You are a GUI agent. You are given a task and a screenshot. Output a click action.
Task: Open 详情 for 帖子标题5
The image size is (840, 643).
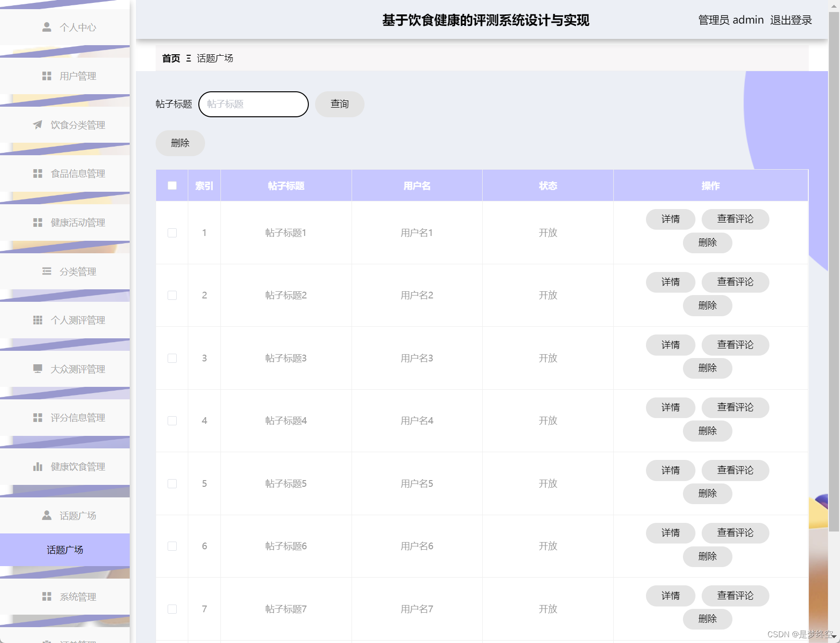670,470
